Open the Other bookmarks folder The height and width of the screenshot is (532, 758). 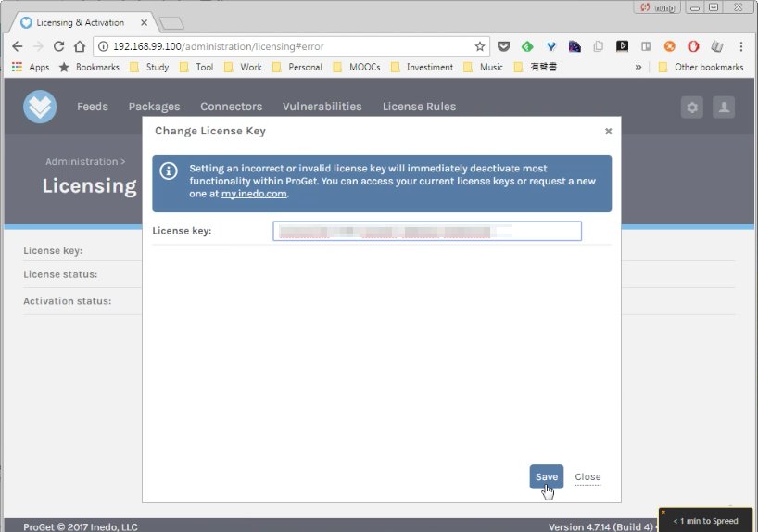click(701, 67)
